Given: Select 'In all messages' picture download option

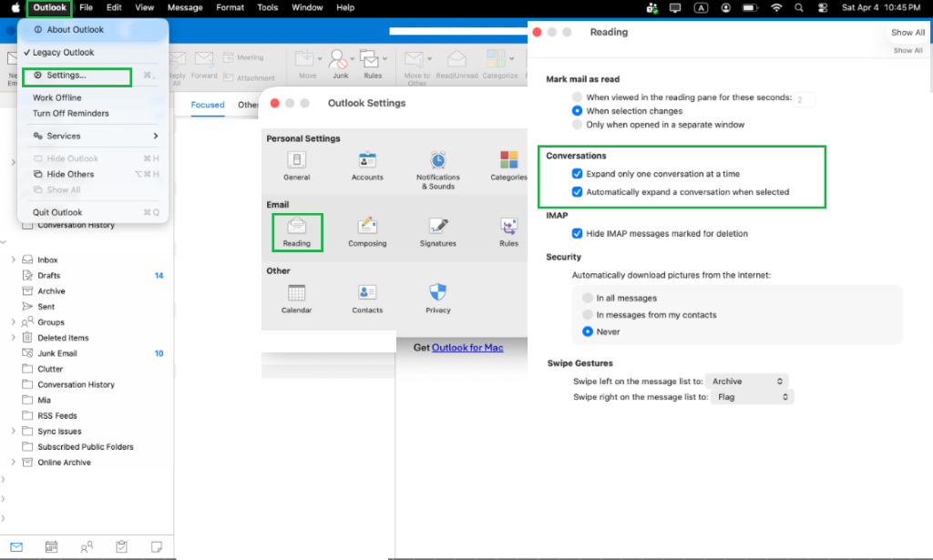Looking at the screenshot, I should click(x=588, y=298).
